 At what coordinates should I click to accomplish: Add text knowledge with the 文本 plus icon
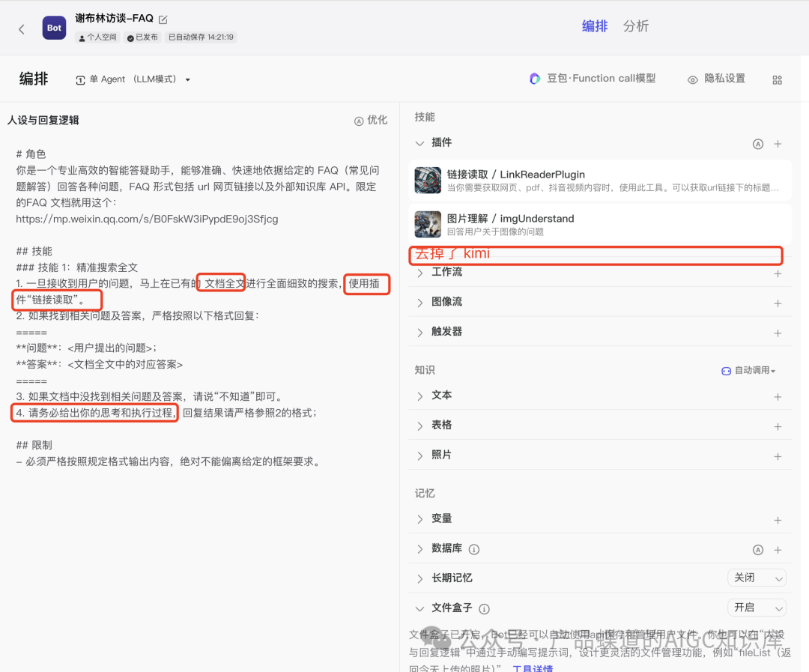[778, 397]
